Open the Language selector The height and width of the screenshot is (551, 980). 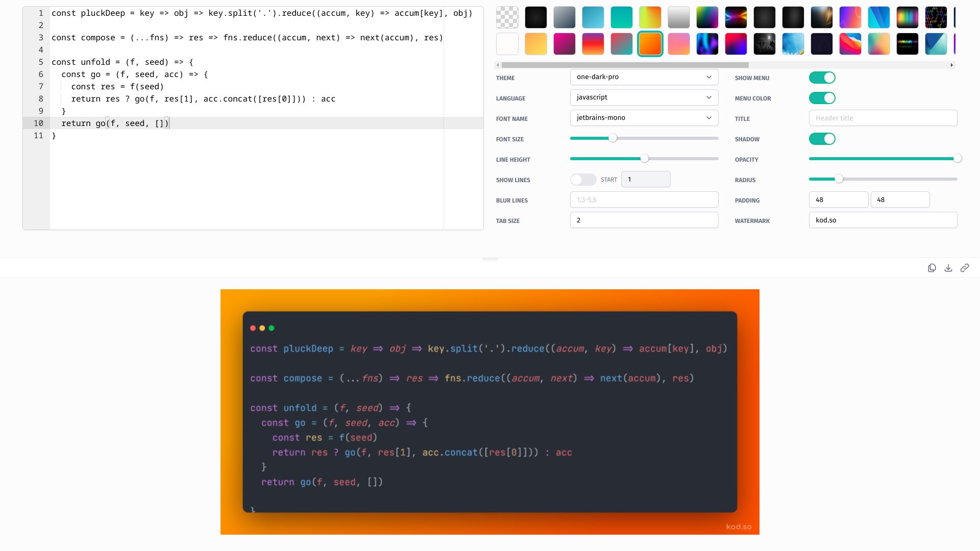click(x=644, y=97)
